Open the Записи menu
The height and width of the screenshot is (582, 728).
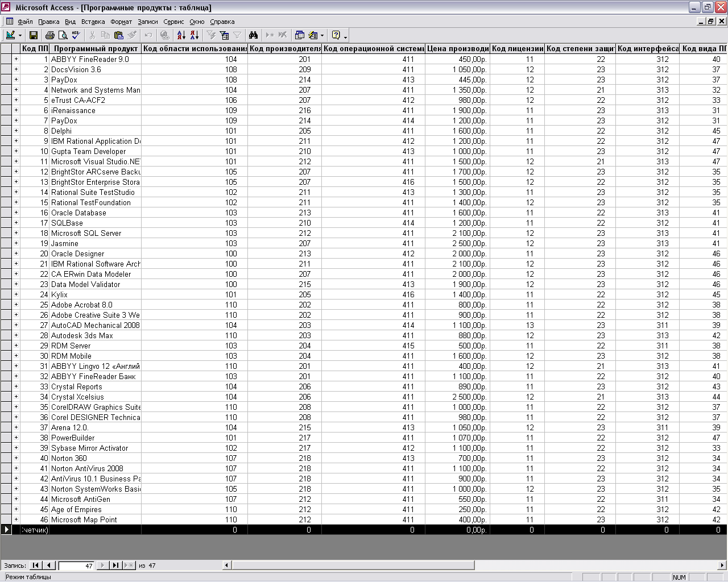(148, 22)
